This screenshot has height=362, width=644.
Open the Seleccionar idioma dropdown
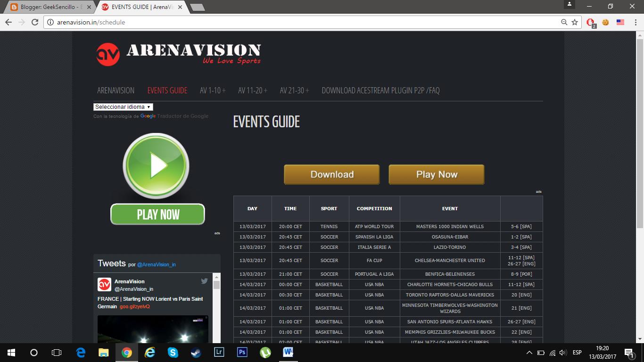click(x=123, y=107)
